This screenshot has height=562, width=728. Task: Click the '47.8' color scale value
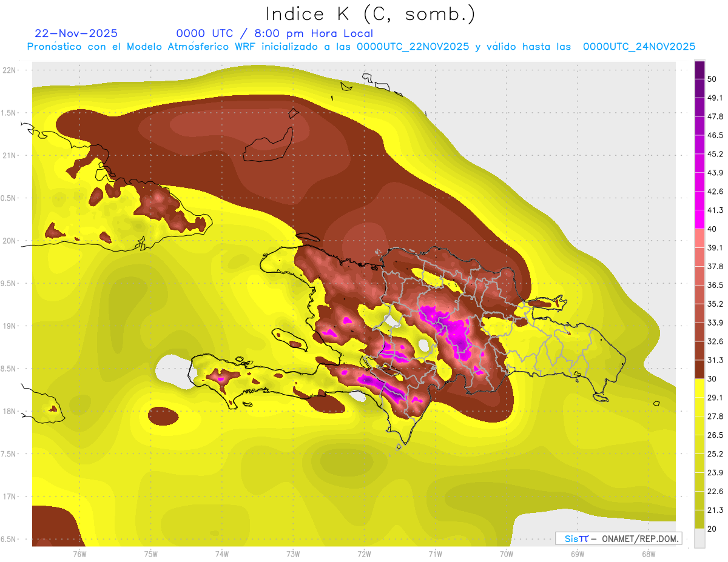point(715,116)
